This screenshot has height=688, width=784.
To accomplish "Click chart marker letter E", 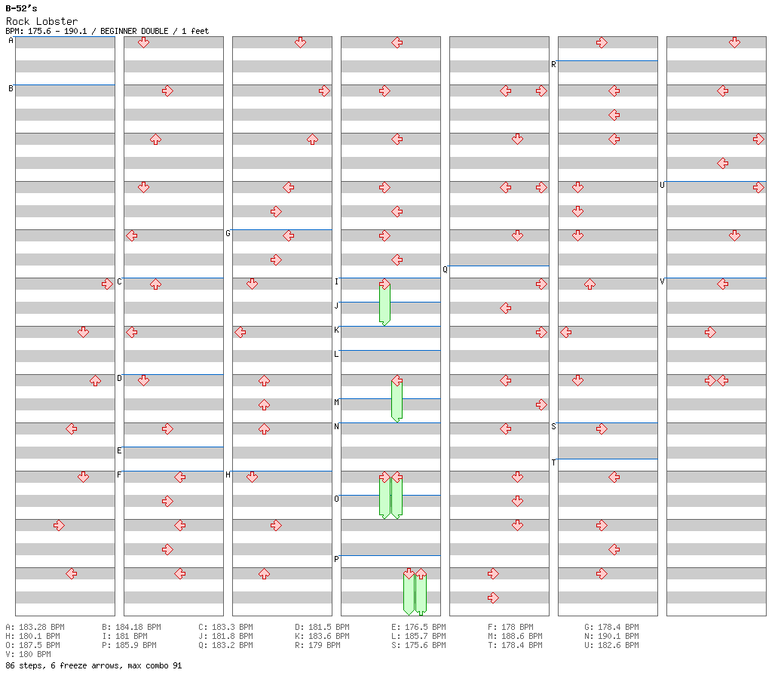I will [120, 451].
